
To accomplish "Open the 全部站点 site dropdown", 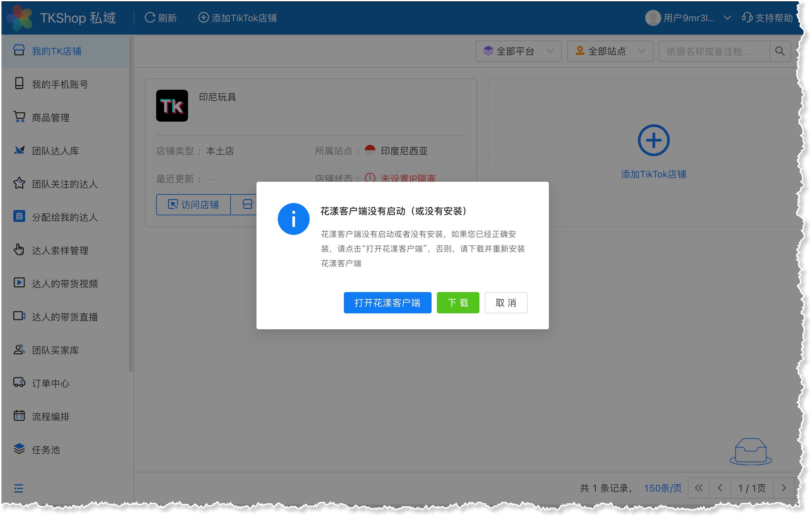I will 610,51.
